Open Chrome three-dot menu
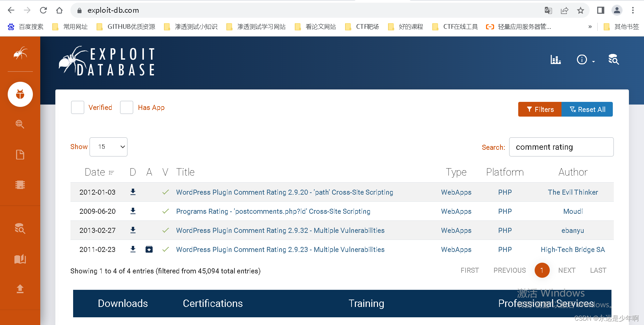644x325 pixels. 633,10
